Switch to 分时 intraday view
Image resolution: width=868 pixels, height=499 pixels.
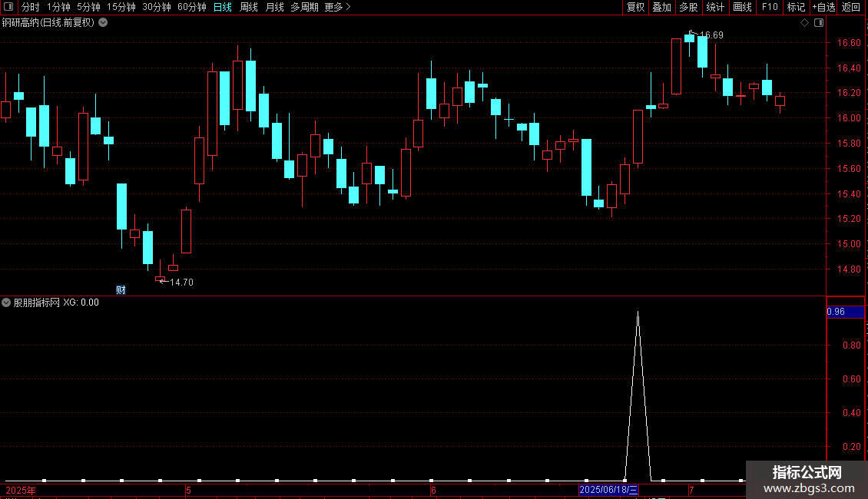(x=31, y=7)
